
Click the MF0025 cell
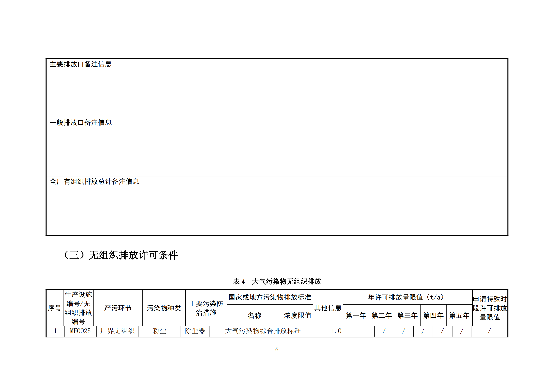80,331
